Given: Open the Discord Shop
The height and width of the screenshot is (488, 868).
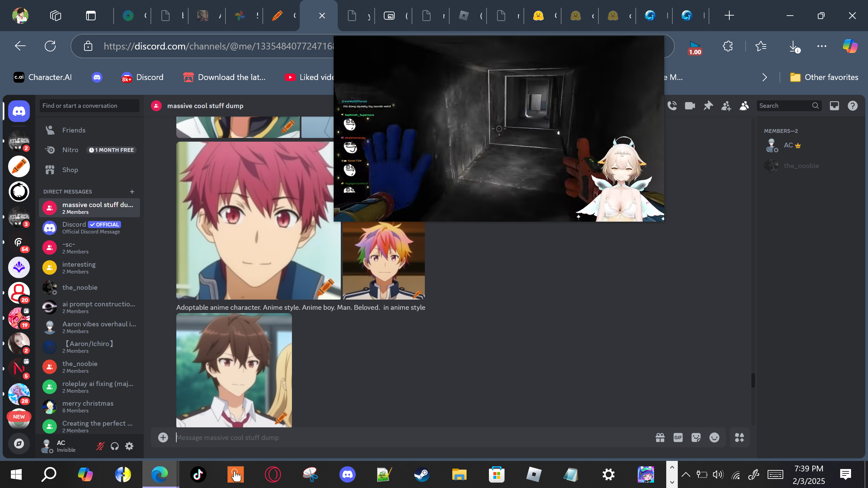Looking at the screenshot, I should (x=90, y=170).
